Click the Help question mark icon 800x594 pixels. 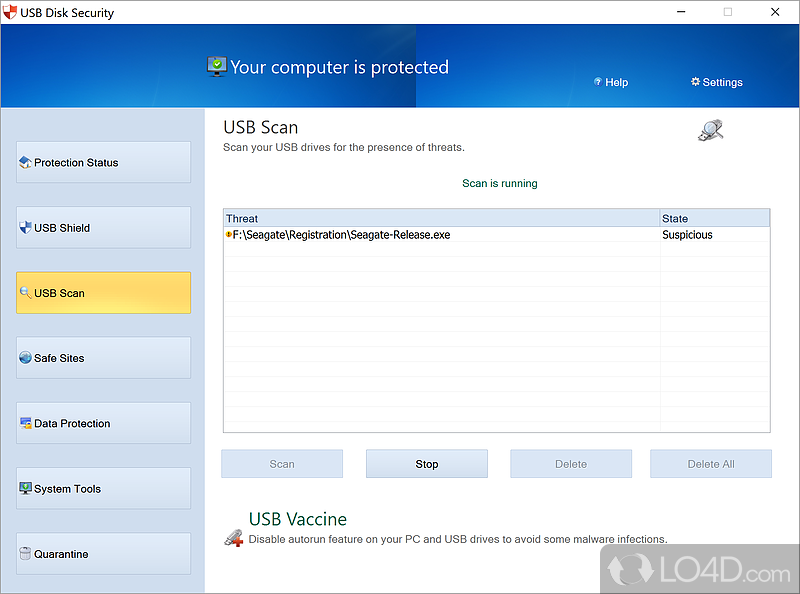pyautogui.click(x=597, y=82)
